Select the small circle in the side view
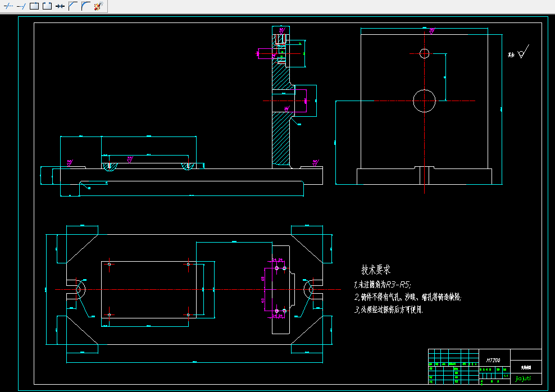The width and height of the screenshot is (555, 392). 424,53
